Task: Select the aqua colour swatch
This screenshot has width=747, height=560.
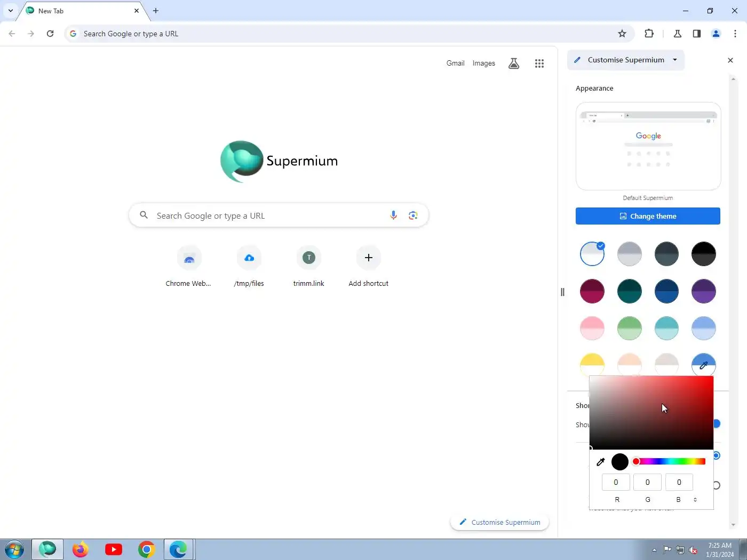Action: click(x=666, y=328)
